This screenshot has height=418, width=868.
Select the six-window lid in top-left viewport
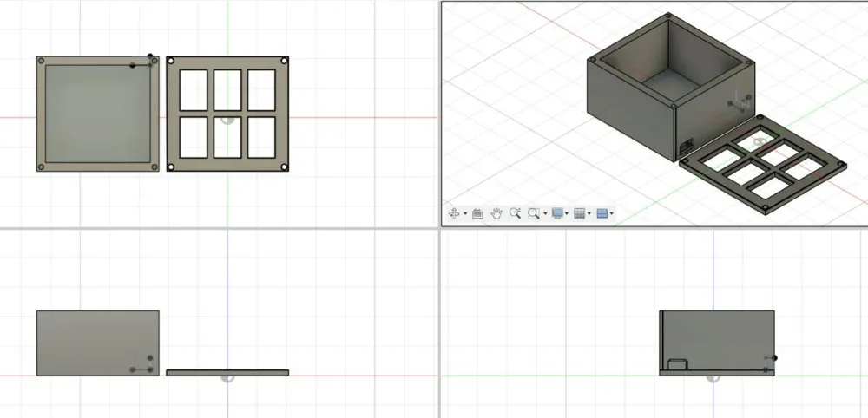[227, 114]
